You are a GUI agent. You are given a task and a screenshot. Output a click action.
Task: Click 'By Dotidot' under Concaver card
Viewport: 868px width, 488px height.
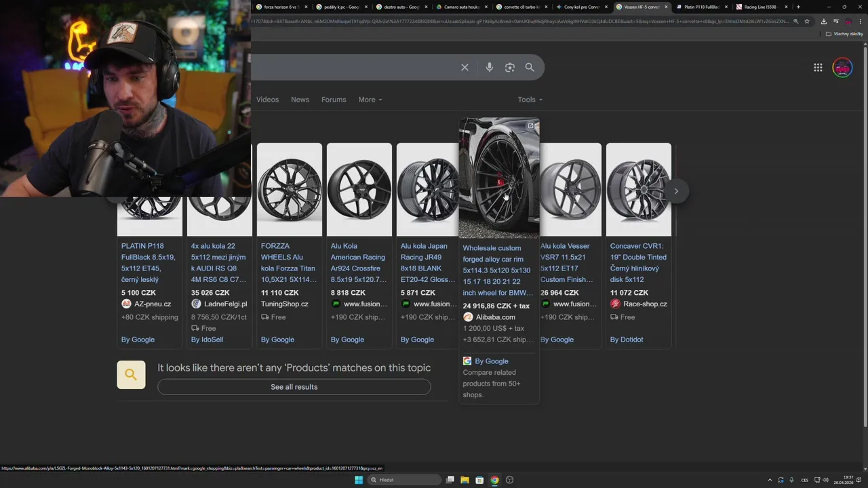point(627,340)
